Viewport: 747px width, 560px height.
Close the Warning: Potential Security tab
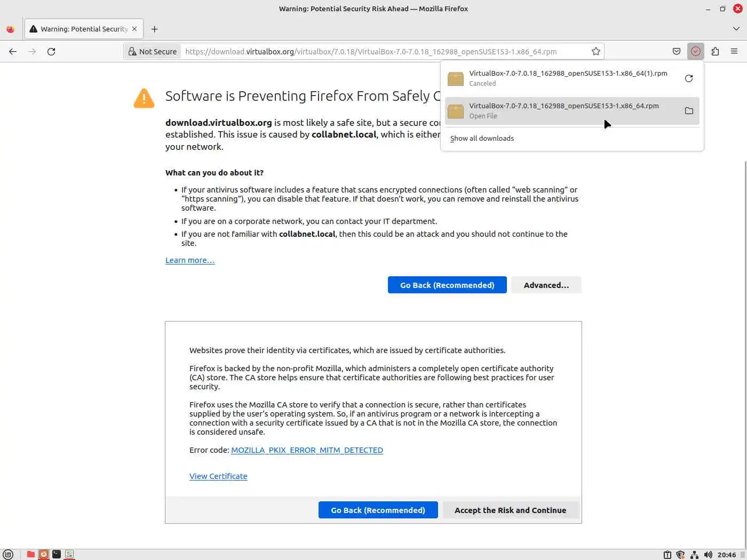click(x=134, y=29)
